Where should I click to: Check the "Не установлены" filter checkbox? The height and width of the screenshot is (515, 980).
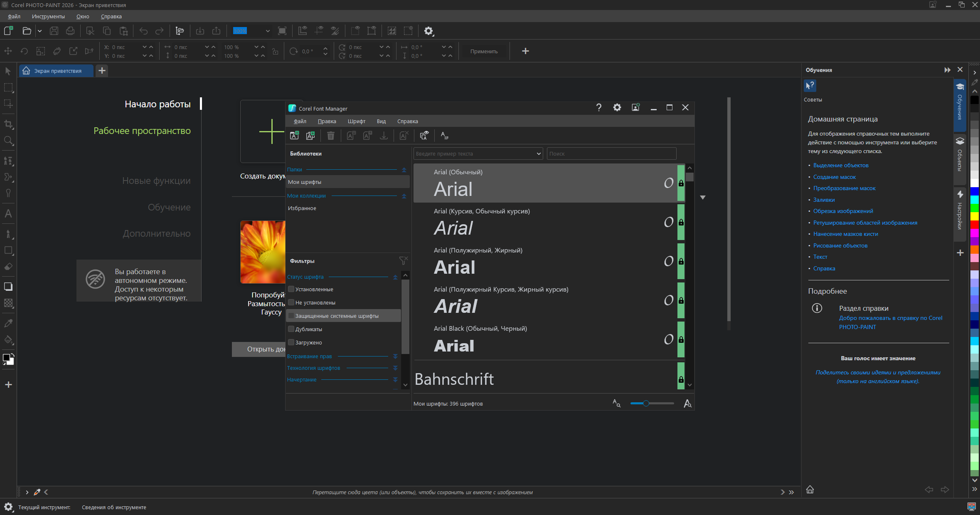click(291, 302)
